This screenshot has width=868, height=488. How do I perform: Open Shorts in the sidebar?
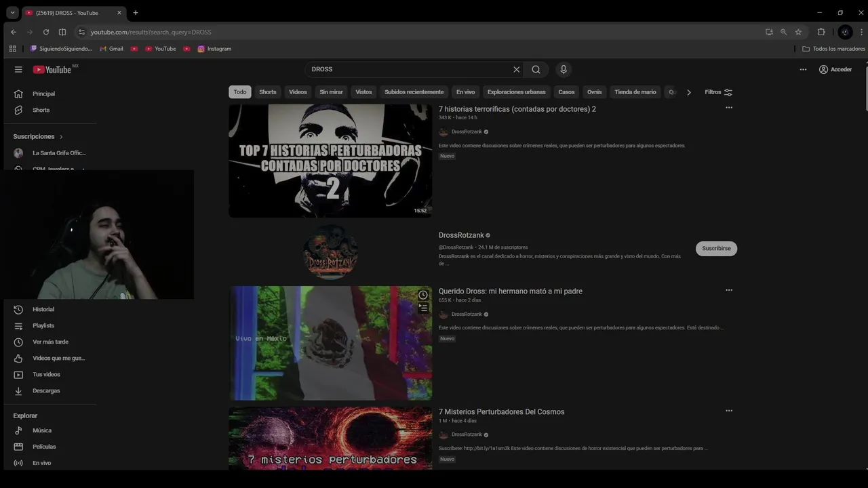click(x=41, y=110)
